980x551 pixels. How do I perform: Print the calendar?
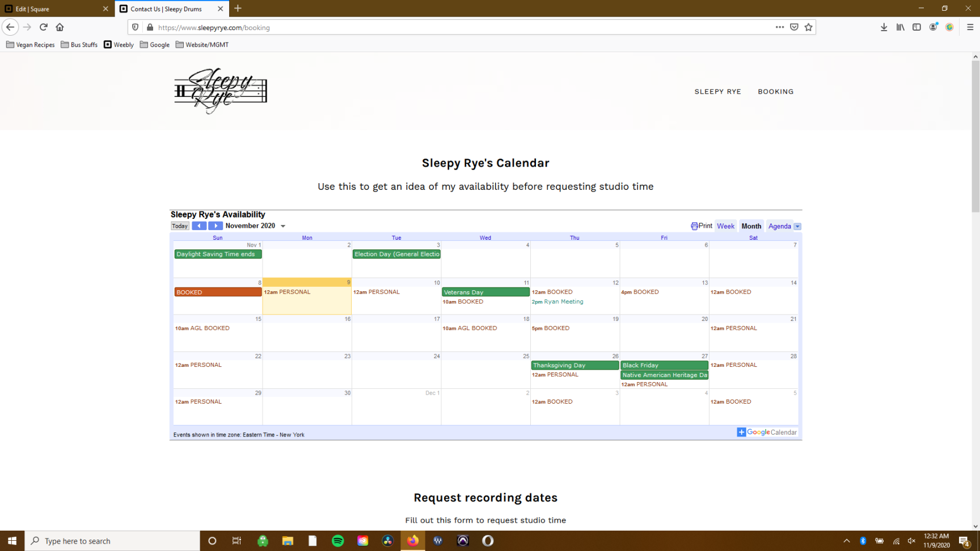(702, 226)
